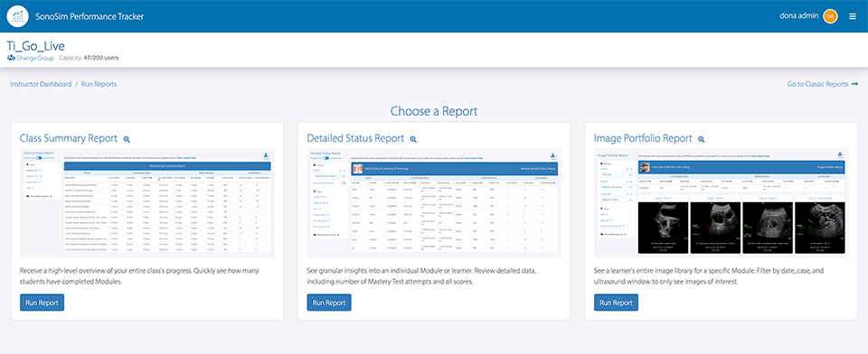Open the Class Summary Report preview thumbnail

point(146,202)
